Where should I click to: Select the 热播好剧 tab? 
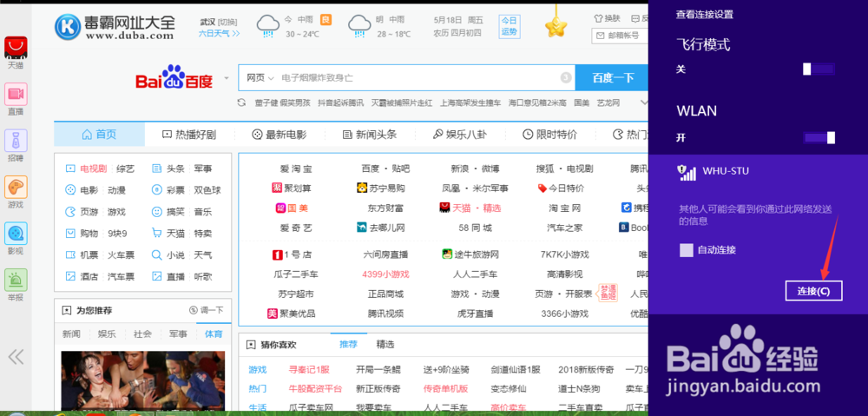coord(188,135)
